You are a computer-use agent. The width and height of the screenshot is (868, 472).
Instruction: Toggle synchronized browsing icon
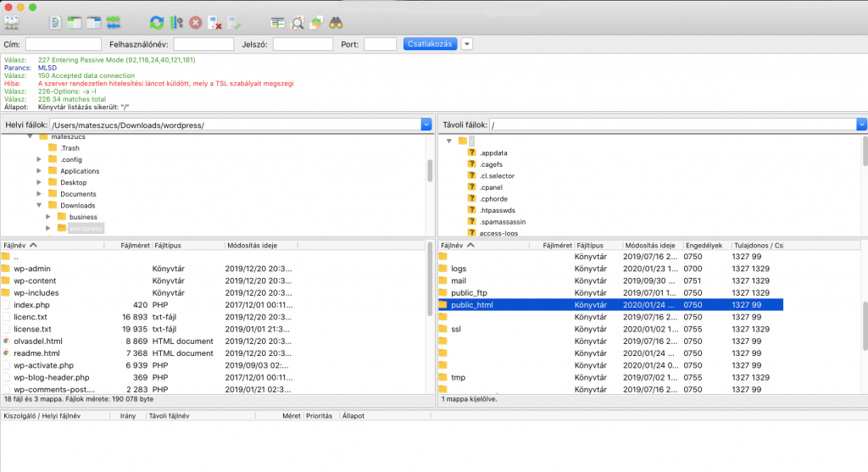(317, 23)
